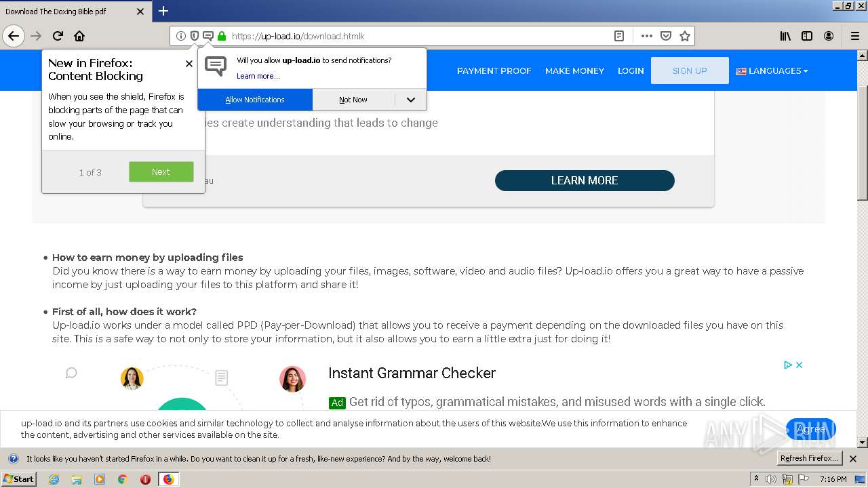
Task: Click the notification permission icon in address bar
Action: click(x=208, y=36)
